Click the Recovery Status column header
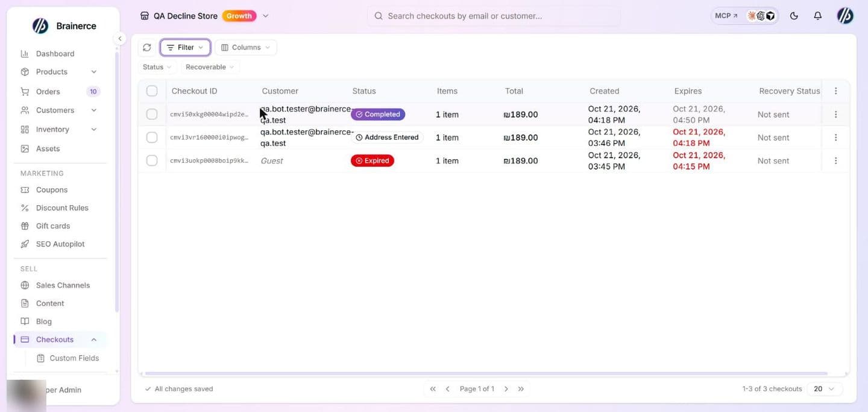 click(790, 91)
